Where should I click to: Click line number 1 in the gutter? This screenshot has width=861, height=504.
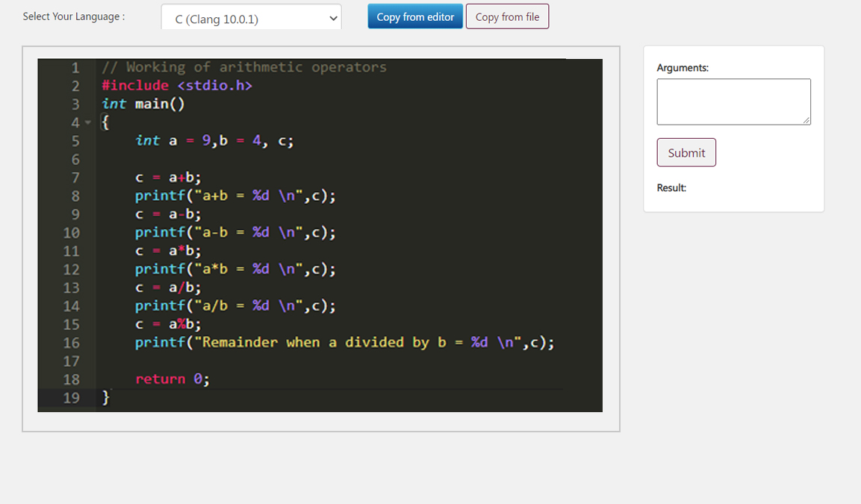point(75,67)
